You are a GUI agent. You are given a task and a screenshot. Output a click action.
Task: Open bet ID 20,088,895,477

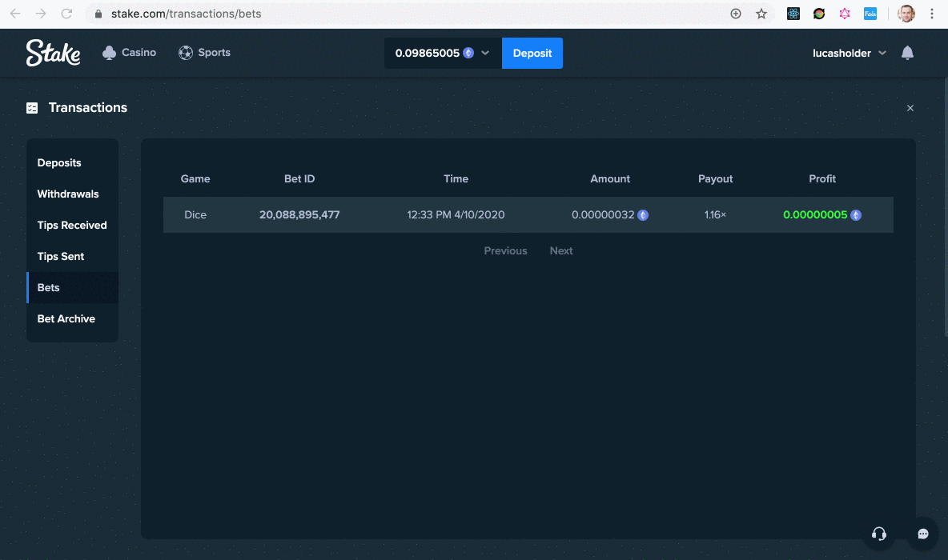(299, 214)
